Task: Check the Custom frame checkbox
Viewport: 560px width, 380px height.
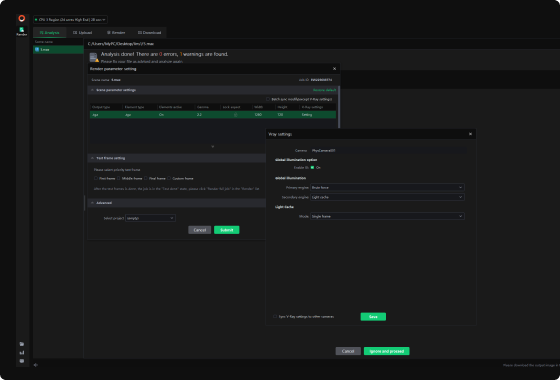Action: [x=169, y=178]
